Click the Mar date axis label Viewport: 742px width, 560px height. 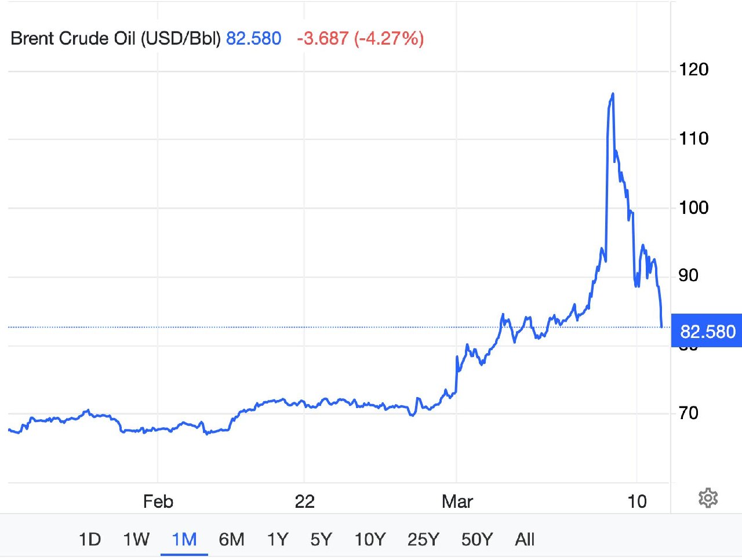(x=457, y=501)
